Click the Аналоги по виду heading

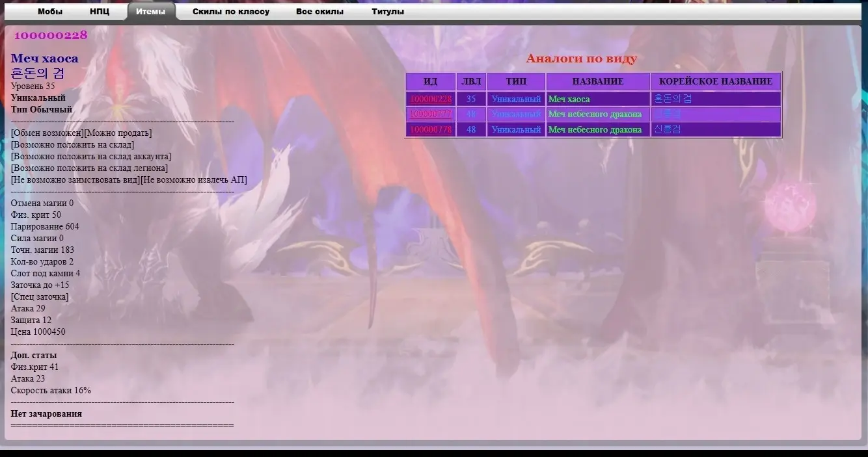(x=581, y=59)
